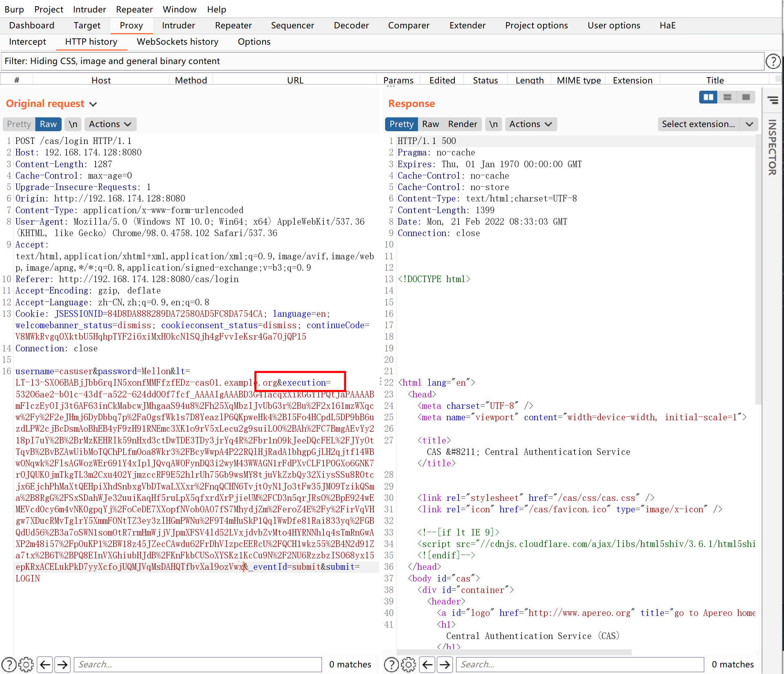
Task: Toggle request newline \n display
Action: click(73, 124)
